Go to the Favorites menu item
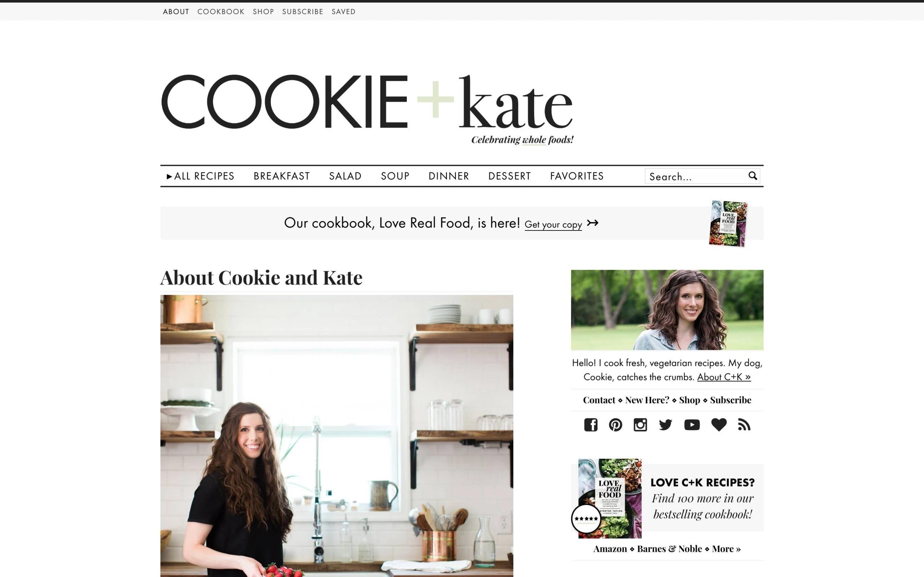Viewport: 924px width, 577px height. (577, 176)
